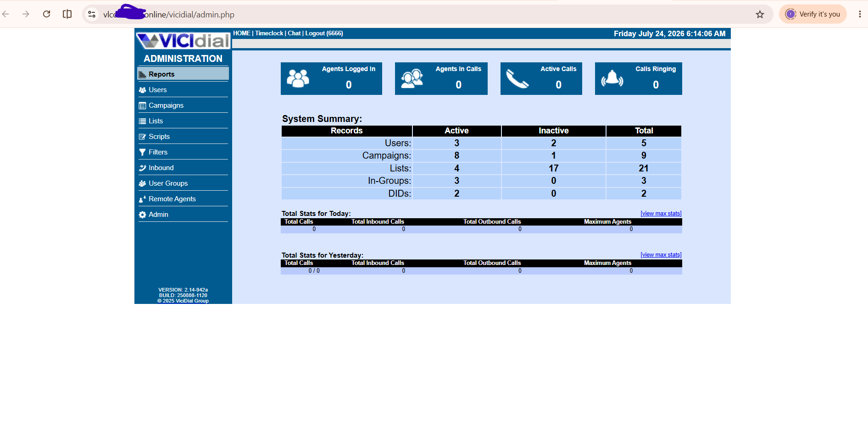Bookmark this page with the star icon
Viewport: 868px width, 441px height.
tap(760, 14)
